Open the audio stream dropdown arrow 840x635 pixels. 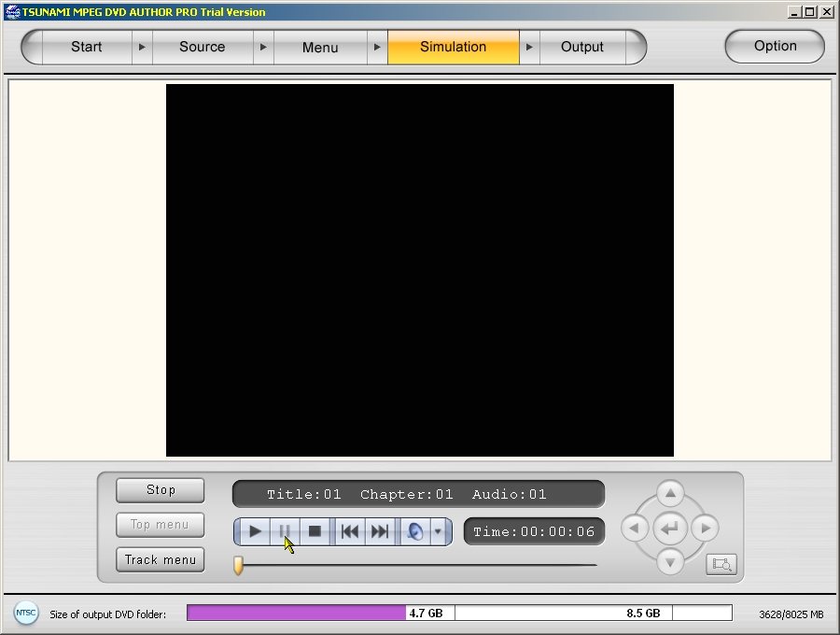tap(438, 531)
